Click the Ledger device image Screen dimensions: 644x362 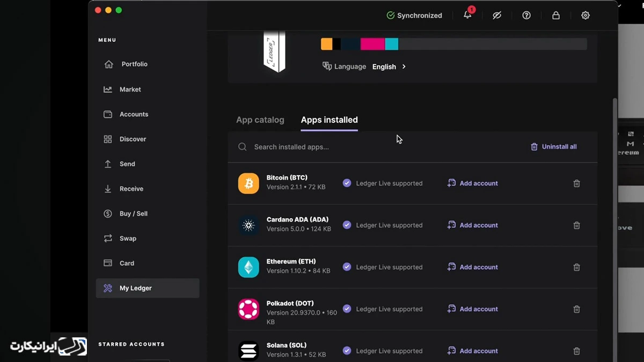point(274,52)
